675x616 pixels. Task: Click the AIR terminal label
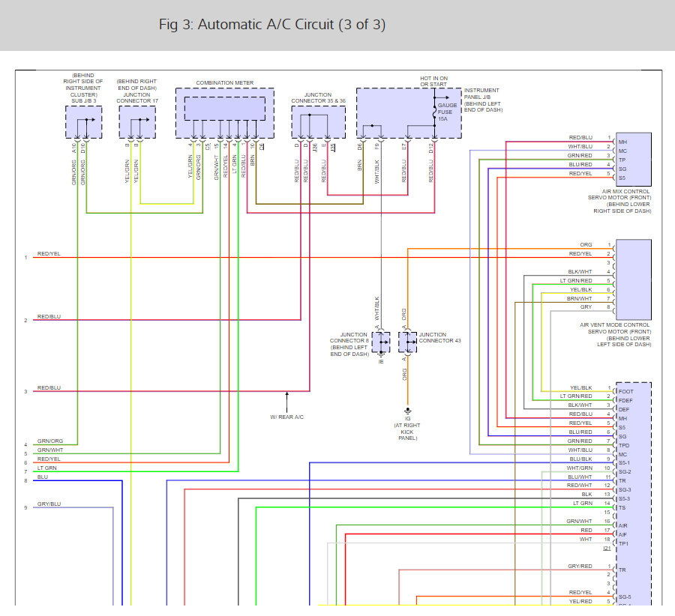click(x=623, y=525)
